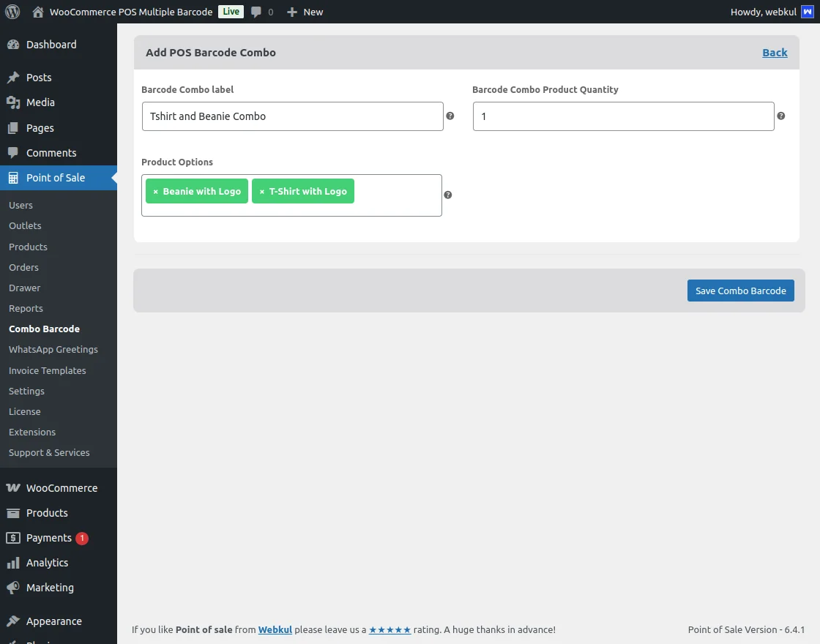
Task: Open the Analytics icon in sidebar
Action: 15,562
